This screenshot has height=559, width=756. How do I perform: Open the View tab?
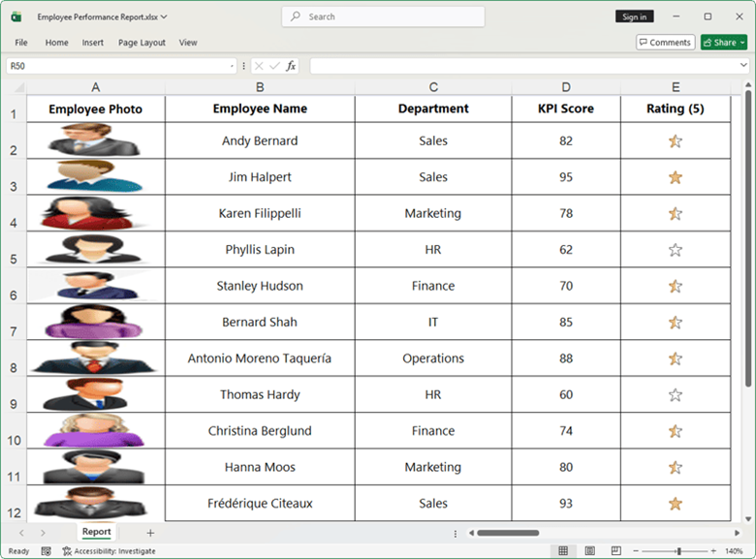[188, 43]
